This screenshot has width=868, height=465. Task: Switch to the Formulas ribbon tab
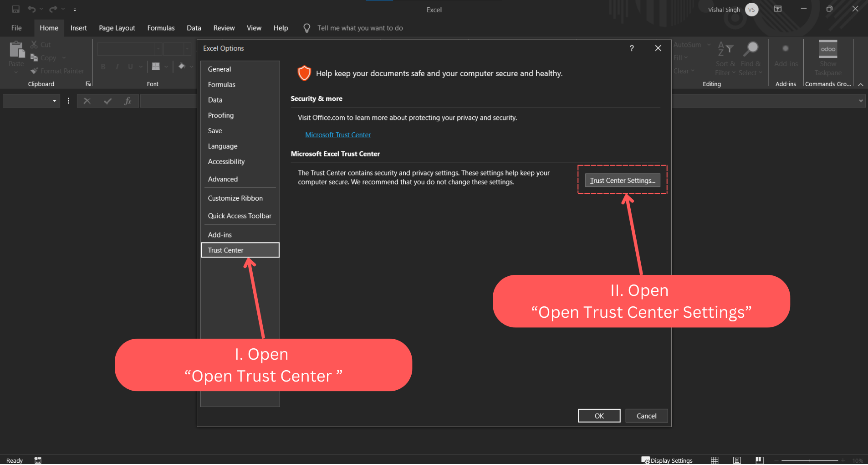pos(161,28)
